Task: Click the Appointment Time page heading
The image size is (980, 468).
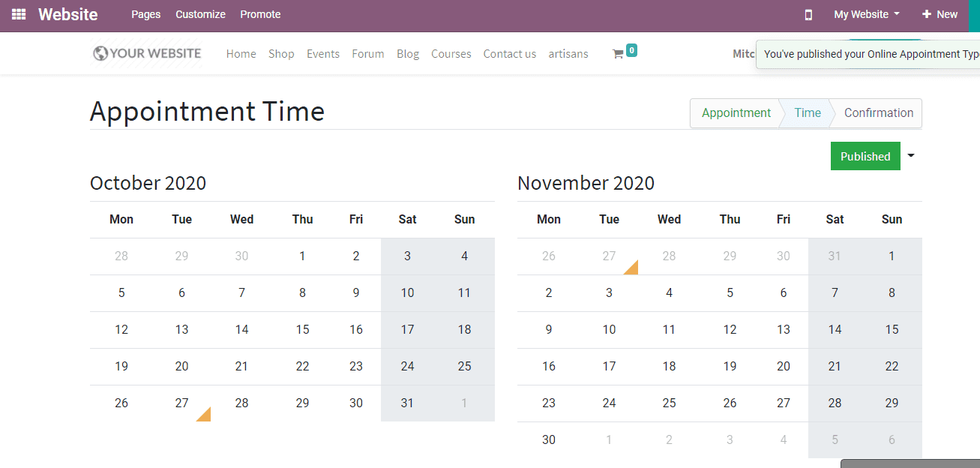Action: coord(207,112)
